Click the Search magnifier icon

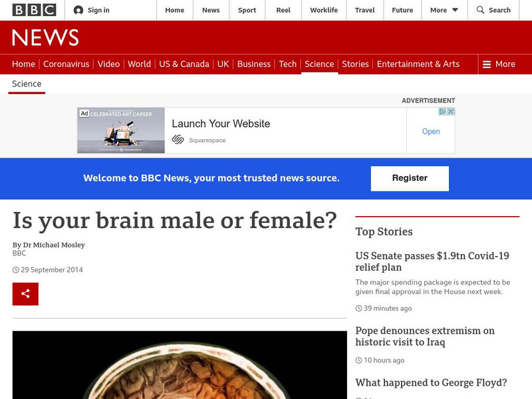pos(480,10)
